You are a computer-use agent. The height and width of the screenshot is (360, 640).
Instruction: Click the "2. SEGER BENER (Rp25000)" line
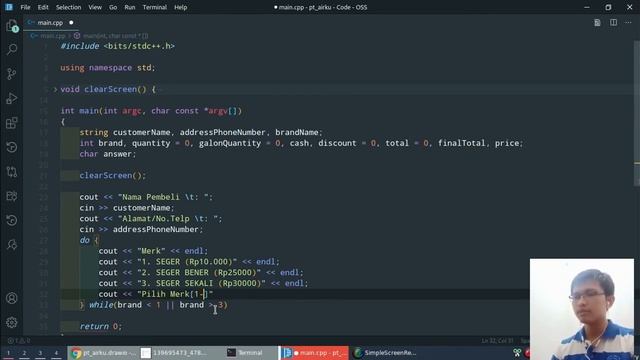coord(201,273)
